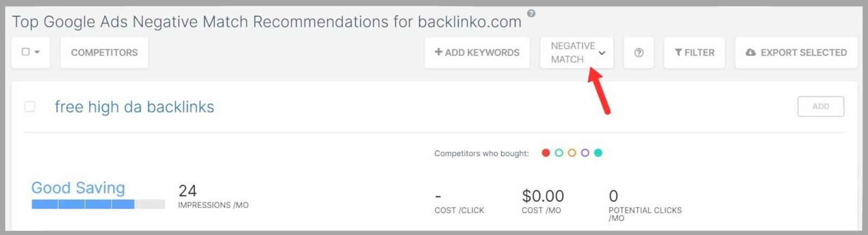Click the help icon beside the page title
Viewport: 868px width, 235px height.
[x=531, y=14]
